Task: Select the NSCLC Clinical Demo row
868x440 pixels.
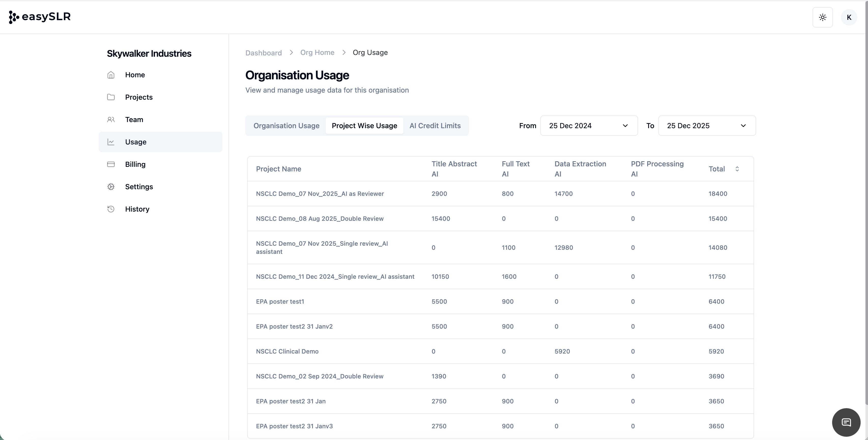Action: (x=287, y=351)
